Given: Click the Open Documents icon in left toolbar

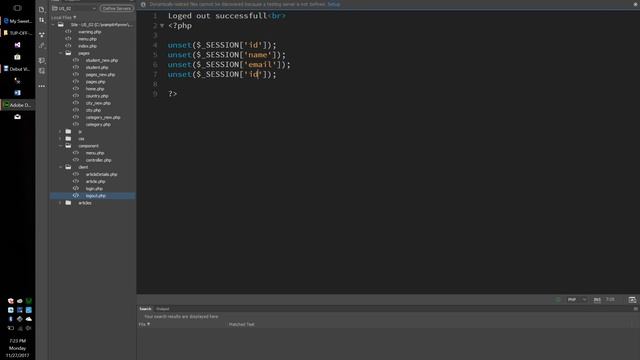Looking at the screenshot, I should click(42, 9).
